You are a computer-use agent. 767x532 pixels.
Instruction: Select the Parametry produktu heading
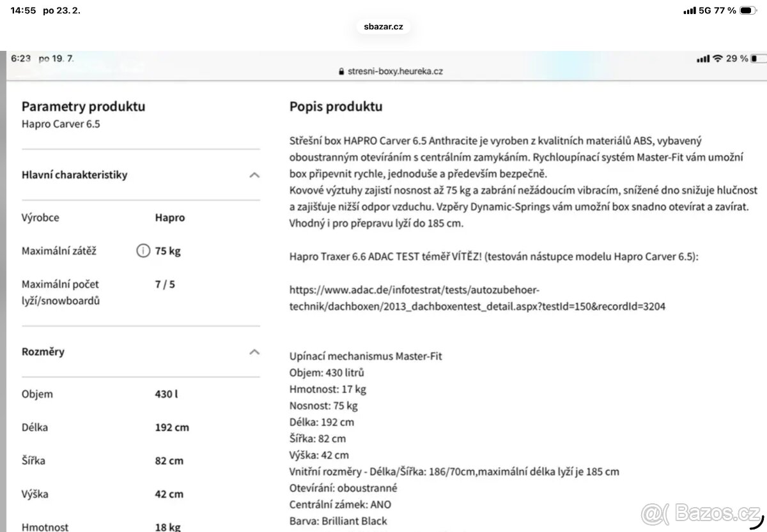84,107
